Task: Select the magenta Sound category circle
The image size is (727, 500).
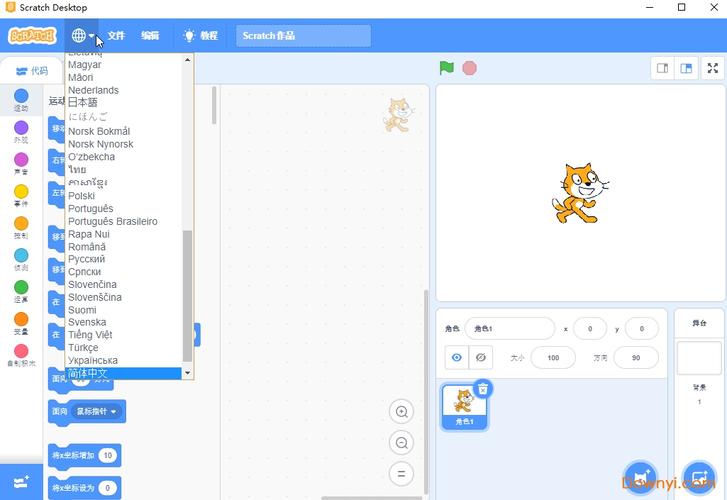Action: pyautogui.click(x=21, y=160)
